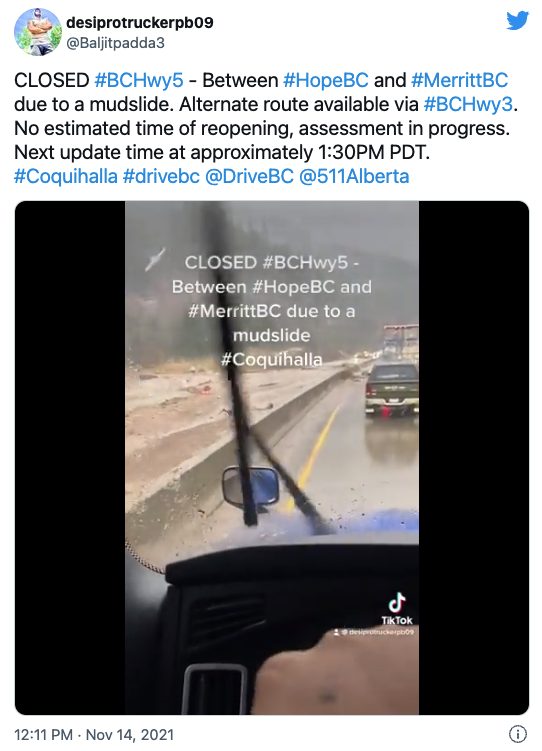Open the #MerrittBC hashtag link
The height and width of the screenshot is (751, 542).
(459, 80)
